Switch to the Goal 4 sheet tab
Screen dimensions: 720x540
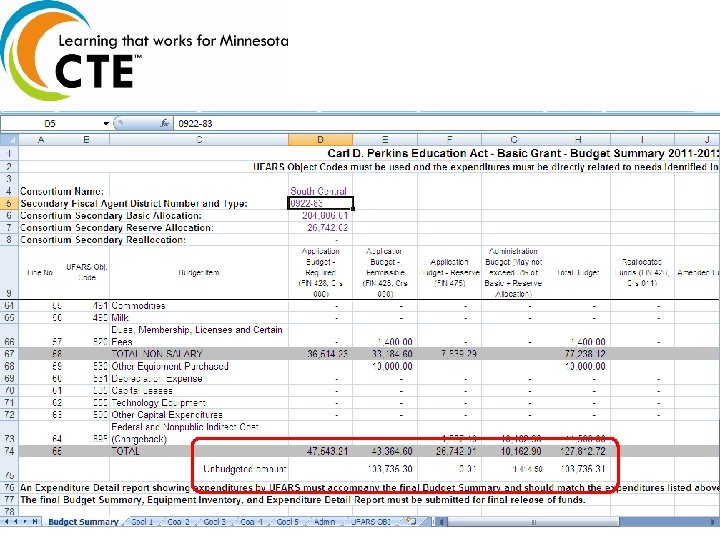[251, 522]
